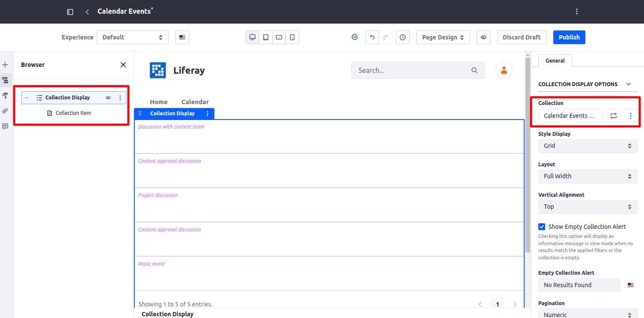Image resolution: width=644 pixels, height=318 pixels.
Task: Collapse the Collection Display tree node
Action: 27,98
